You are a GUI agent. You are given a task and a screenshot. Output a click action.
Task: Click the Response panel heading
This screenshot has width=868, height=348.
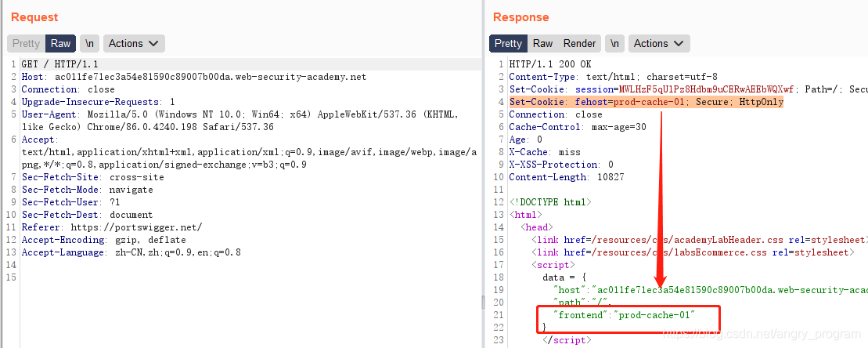[x=521, y=17]
